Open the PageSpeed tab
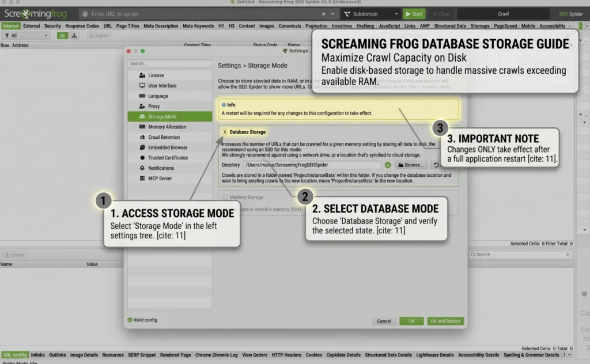 (505, 26)
